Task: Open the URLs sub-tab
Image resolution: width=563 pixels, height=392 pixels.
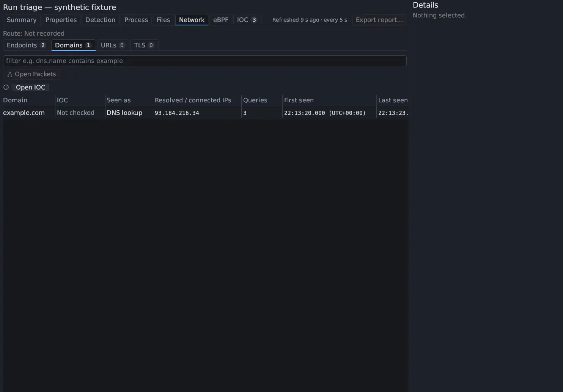Action: [x=113, y=45]
